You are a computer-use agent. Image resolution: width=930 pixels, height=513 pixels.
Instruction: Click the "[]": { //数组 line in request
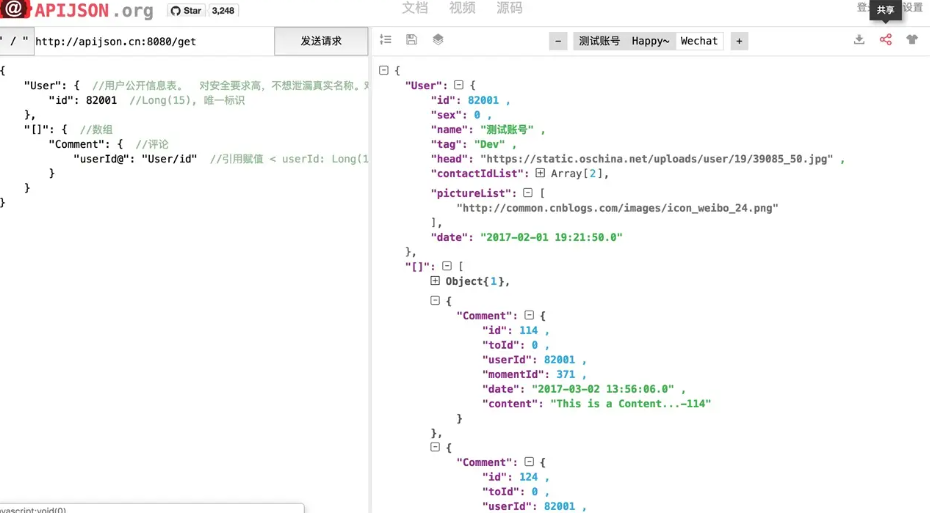coord(68,129)
